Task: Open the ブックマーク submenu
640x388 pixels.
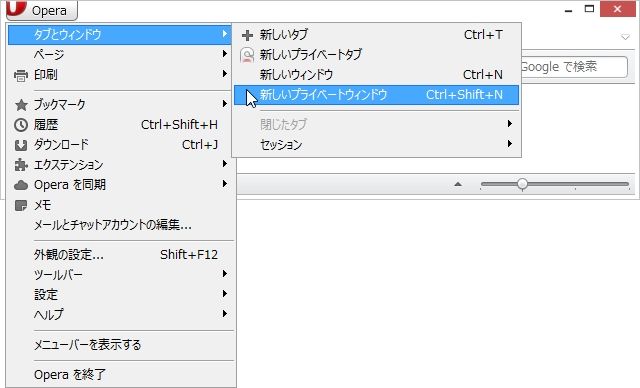Action: (120, 104)
